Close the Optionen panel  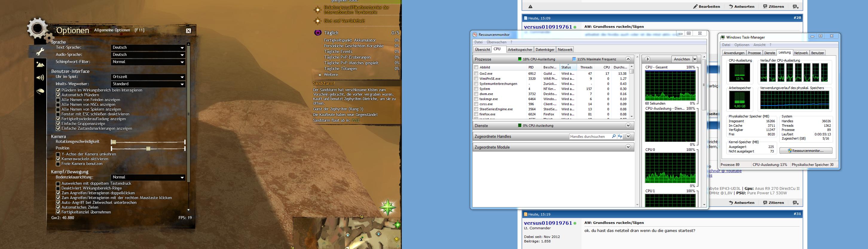[x=189, y=31]
